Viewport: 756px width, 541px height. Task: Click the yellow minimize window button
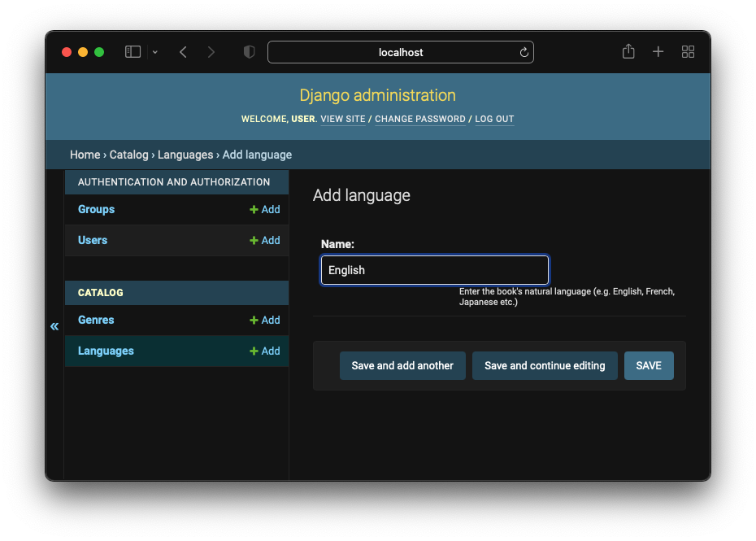(83, 52)
